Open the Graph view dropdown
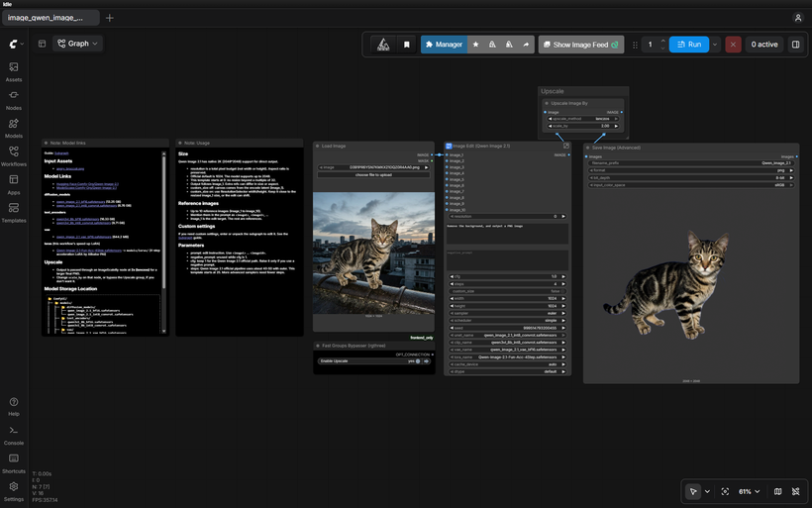Viewport: 812px width, 508px height. (x=77, y=44)
